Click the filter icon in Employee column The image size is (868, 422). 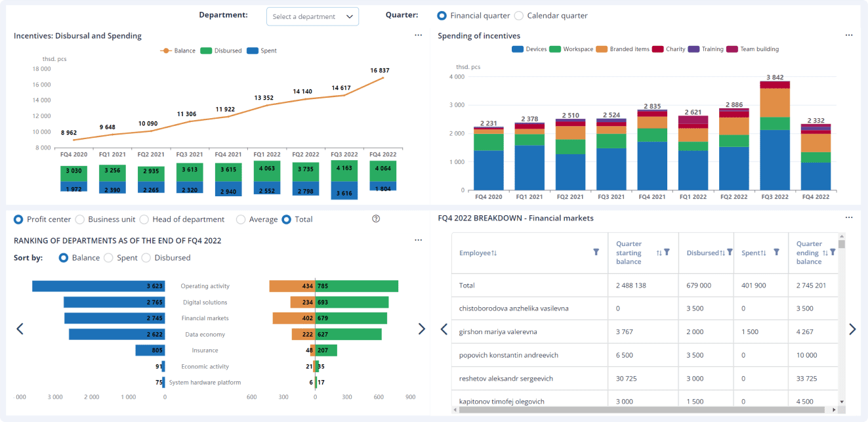(596, 252)
